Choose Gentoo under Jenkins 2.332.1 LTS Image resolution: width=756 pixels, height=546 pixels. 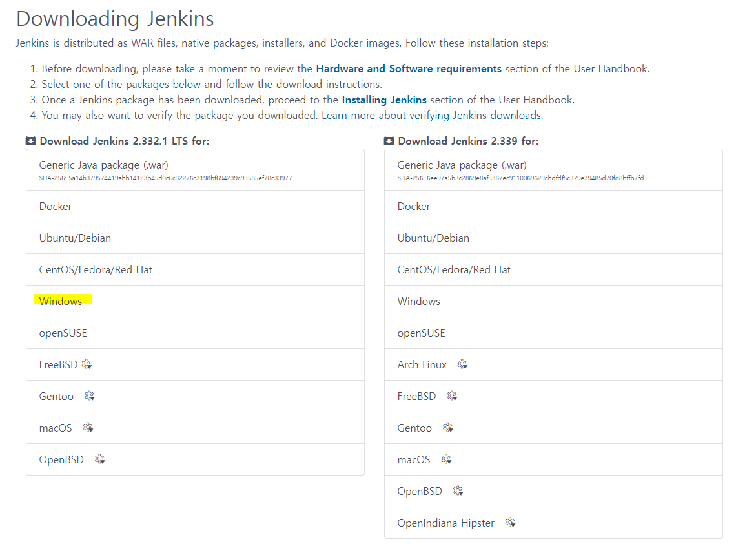click(x=195, y=396)
